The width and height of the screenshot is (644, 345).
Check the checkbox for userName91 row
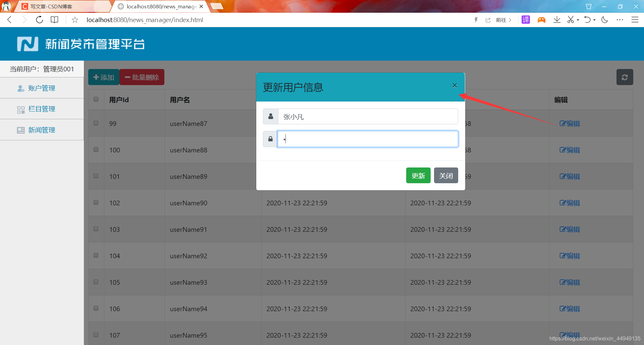coord(96,229)
